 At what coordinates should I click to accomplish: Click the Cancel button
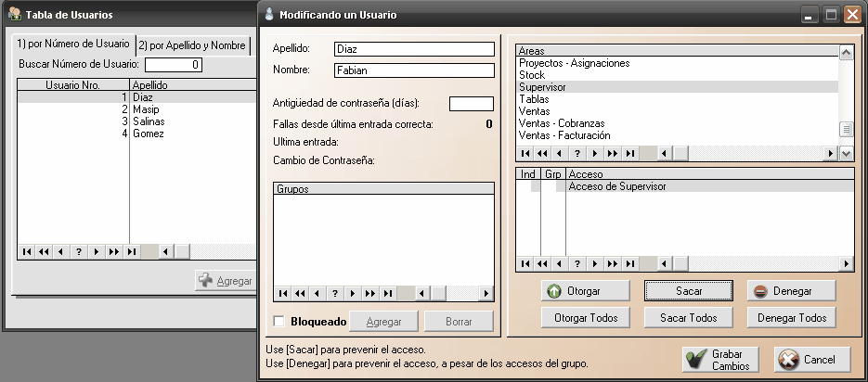point(812,360)
